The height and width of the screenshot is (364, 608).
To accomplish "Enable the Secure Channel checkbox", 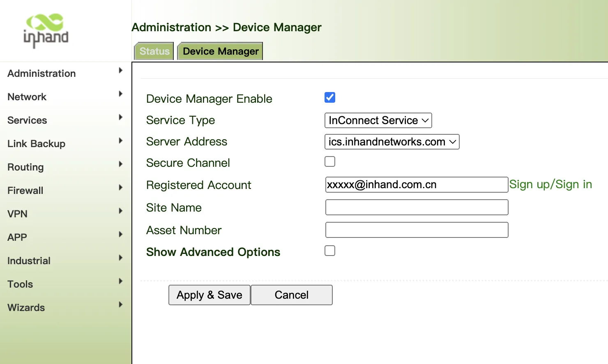I will [330, 161].
